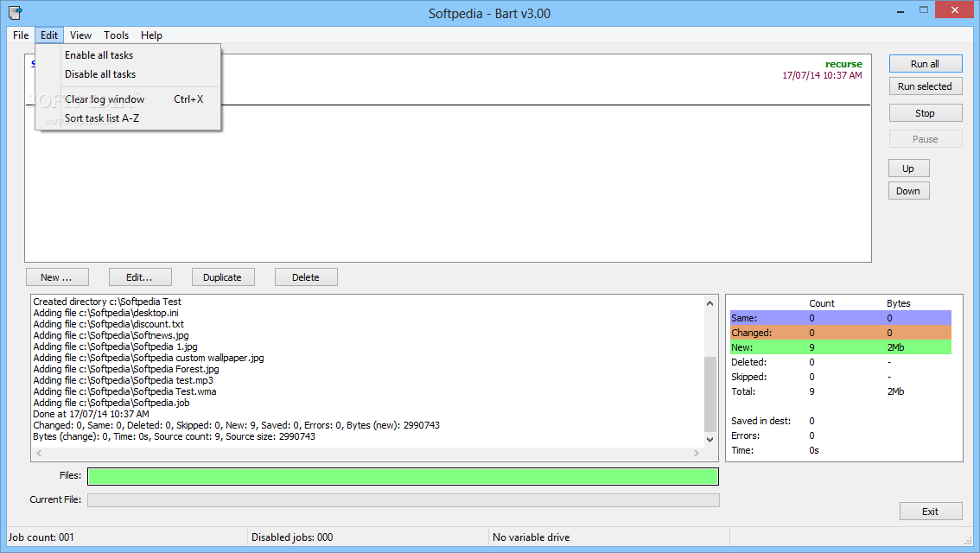This screenshot has height=553, width=980.
Task: Click the blue Same row in statistics
Action: 841,318
